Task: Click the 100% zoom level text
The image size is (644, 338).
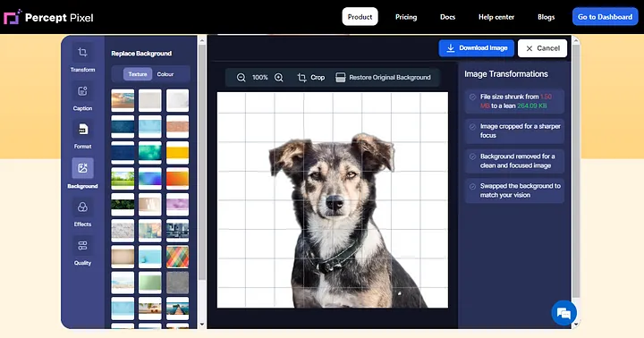Action: [260, 77]
